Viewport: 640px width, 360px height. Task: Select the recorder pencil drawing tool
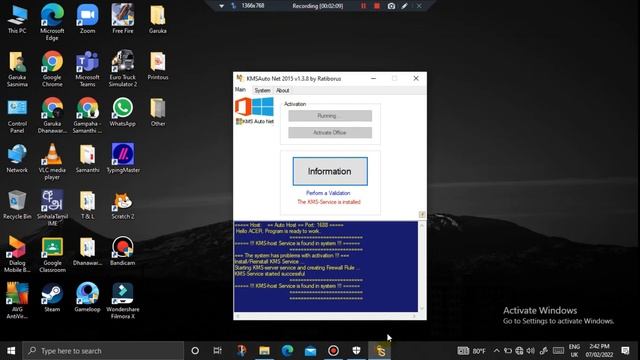click(x=404, y=6)
